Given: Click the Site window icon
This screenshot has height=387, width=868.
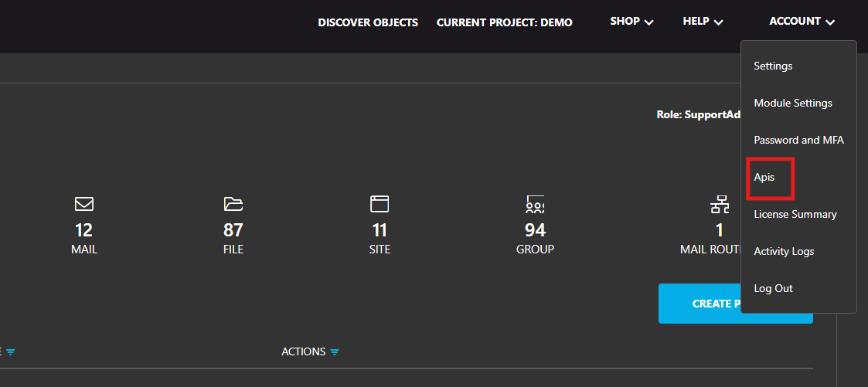Looking at the screenshot, I should tap(380, 204).
